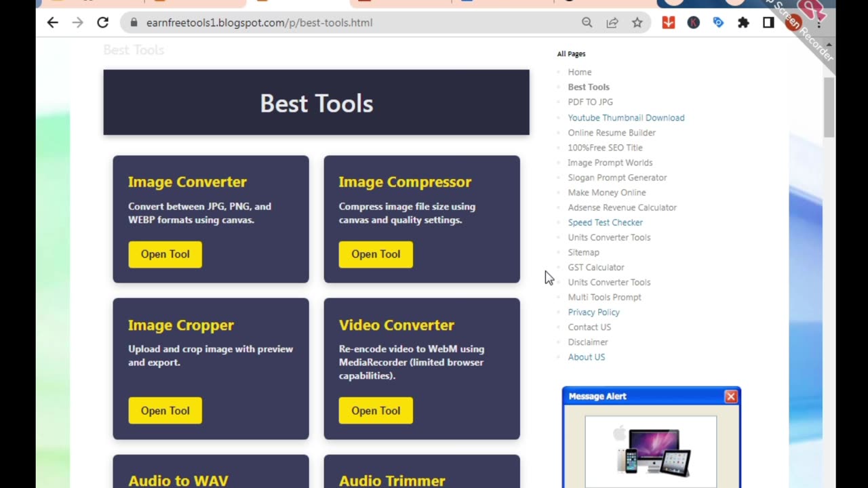
Task: Click the scrollbar up arrow
Action: point(829,45)
